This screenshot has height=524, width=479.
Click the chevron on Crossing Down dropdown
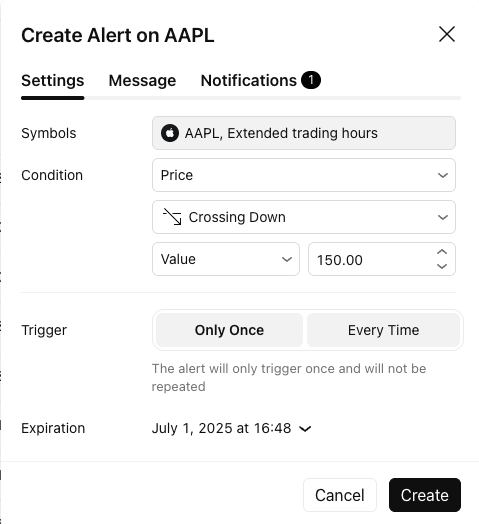(x=443, y=217)
